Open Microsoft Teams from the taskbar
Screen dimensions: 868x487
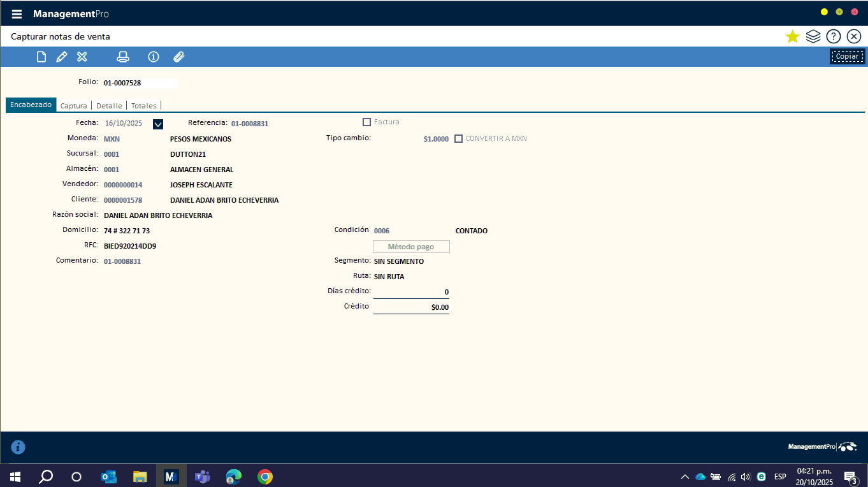pyautogui.click(x=202, y=476)
